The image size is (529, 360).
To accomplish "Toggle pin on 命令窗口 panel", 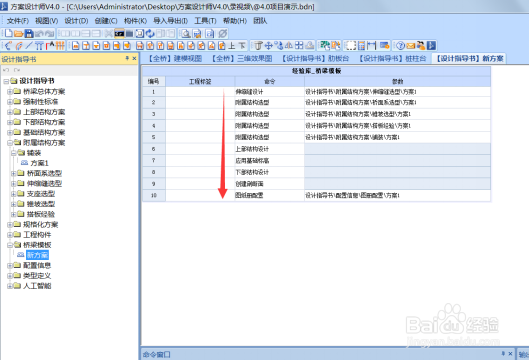I will pos(503,354).
